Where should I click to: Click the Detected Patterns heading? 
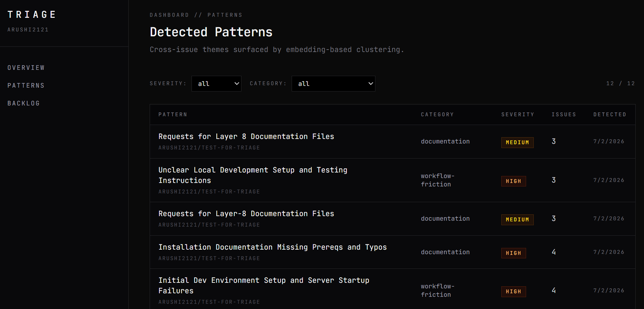pyautogui.click(x=211, y=32)
